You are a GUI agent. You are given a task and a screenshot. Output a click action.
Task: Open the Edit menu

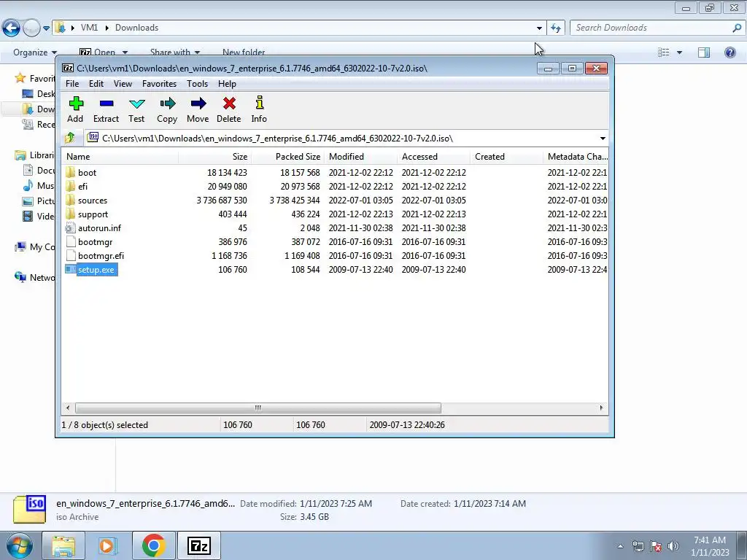(x=96, y=84)
